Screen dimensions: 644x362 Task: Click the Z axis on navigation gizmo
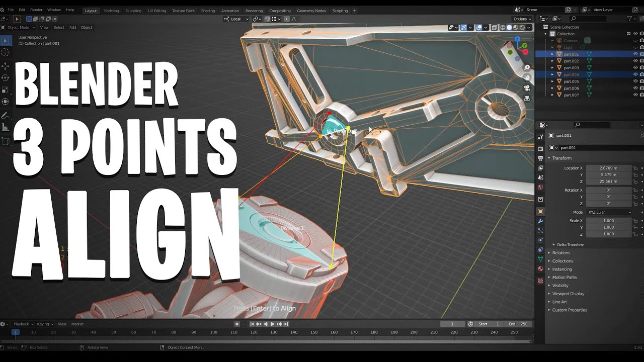pyautogui.click(x=517, y=39)
